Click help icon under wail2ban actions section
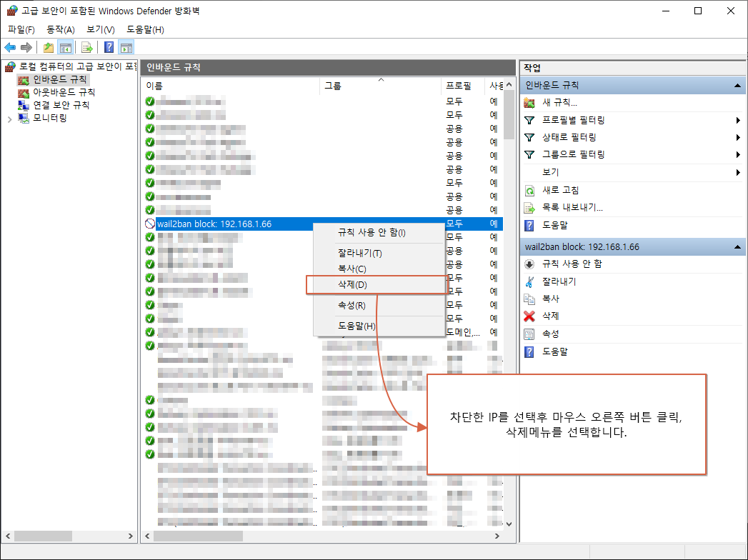The width and height of the screenshot is (748, 560). tap(529, 352)
